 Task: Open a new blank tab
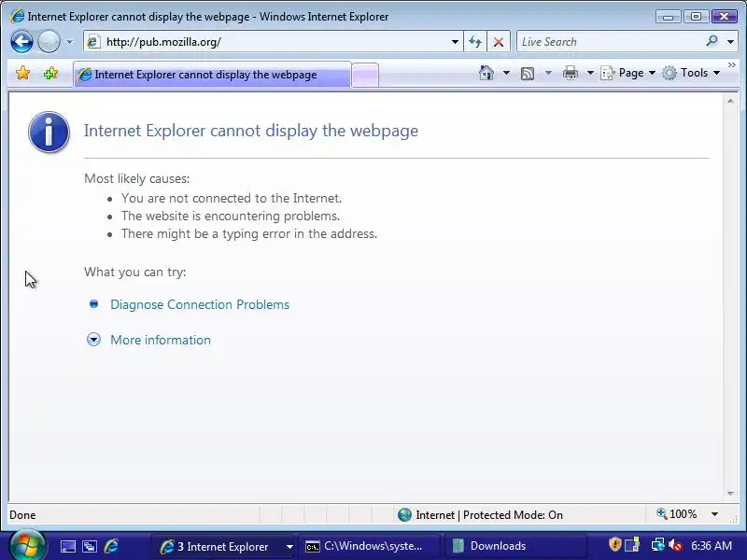tap(365, 75)
